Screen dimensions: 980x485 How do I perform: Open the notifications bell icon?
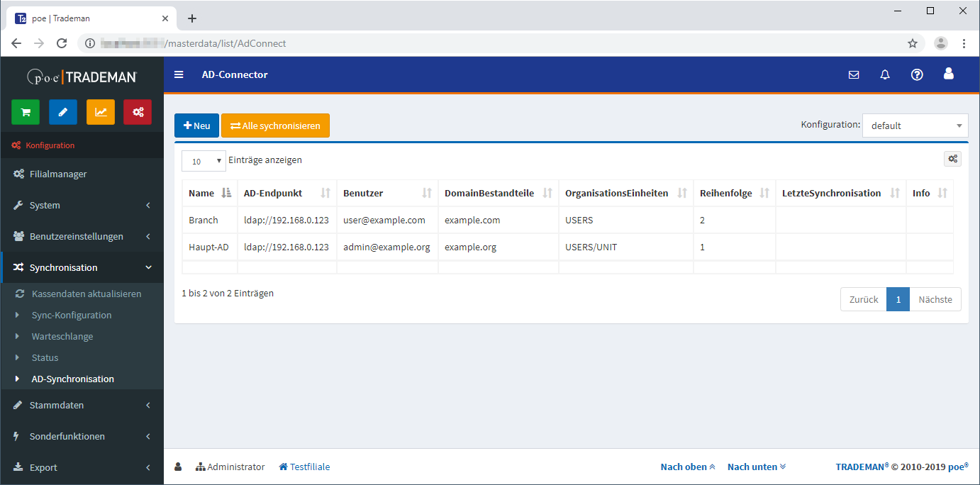[x=885, y=74]
